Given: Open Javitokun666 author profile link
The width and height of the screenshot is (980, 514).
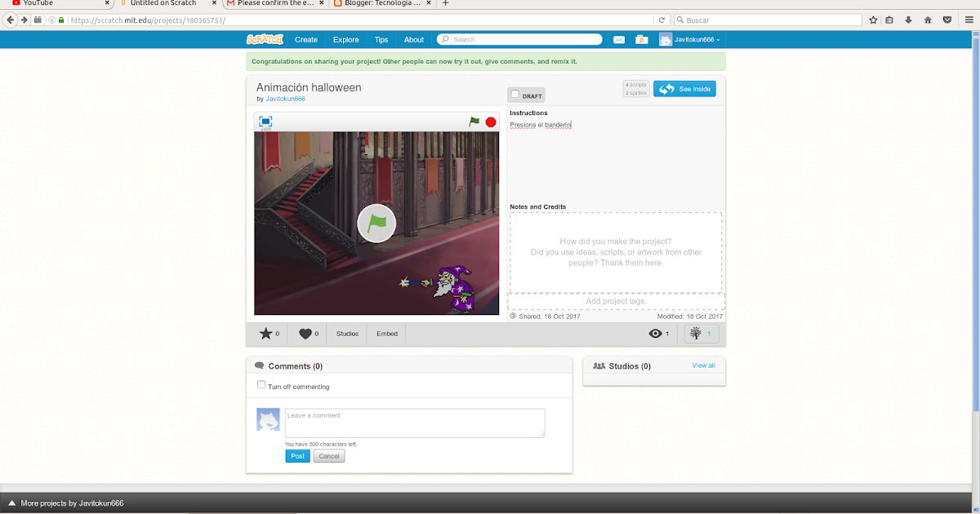Looking at the screenshot, I should tap(286, 99).
